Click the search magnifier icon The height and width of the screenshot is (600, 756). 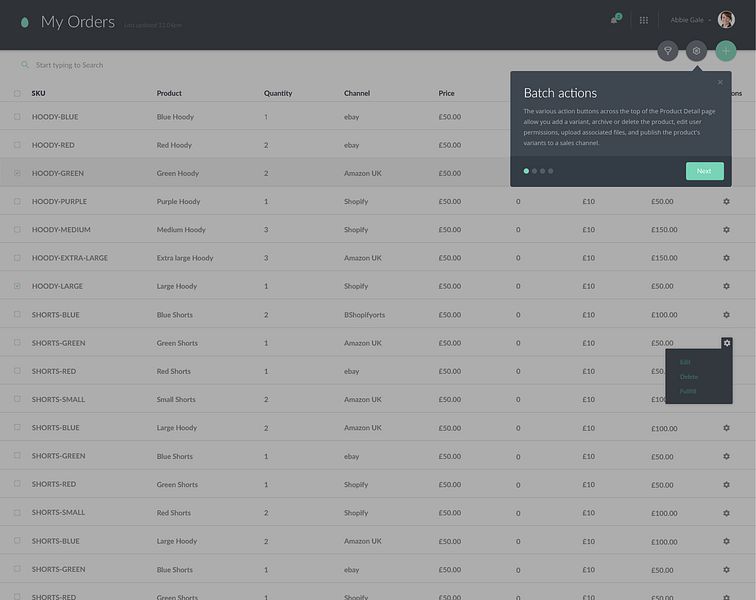[24, 65]
